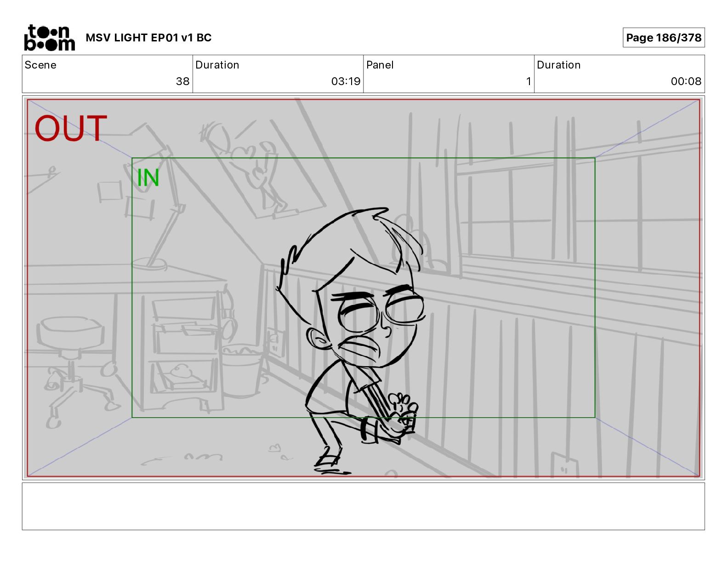Select the title 'MSV LIGHT EP01 v1 BC'
The height and width of the screenshot is (563, 728).
coord(148,38)
